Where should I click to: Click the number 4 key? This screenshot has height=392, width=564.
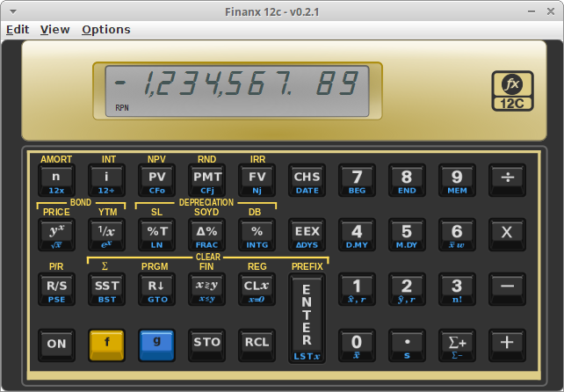pyautogui.click(x=357, y=235)
